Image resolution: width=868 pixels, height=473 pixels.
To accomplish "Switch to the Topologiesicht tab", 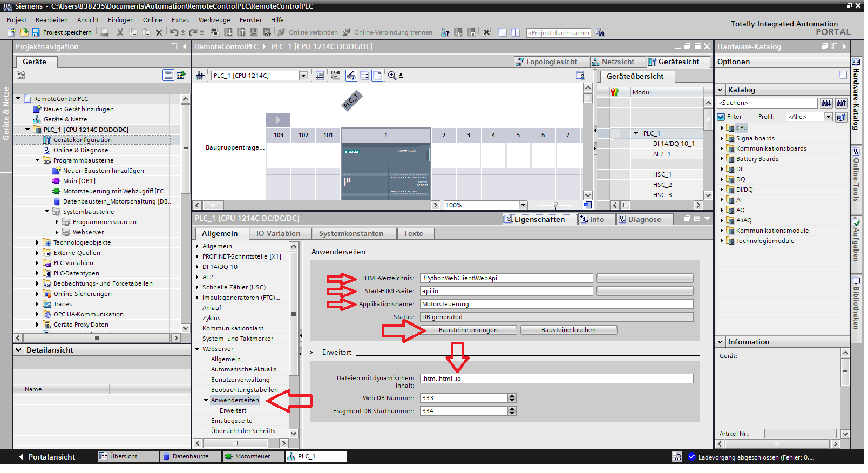I will pos(551,62).
